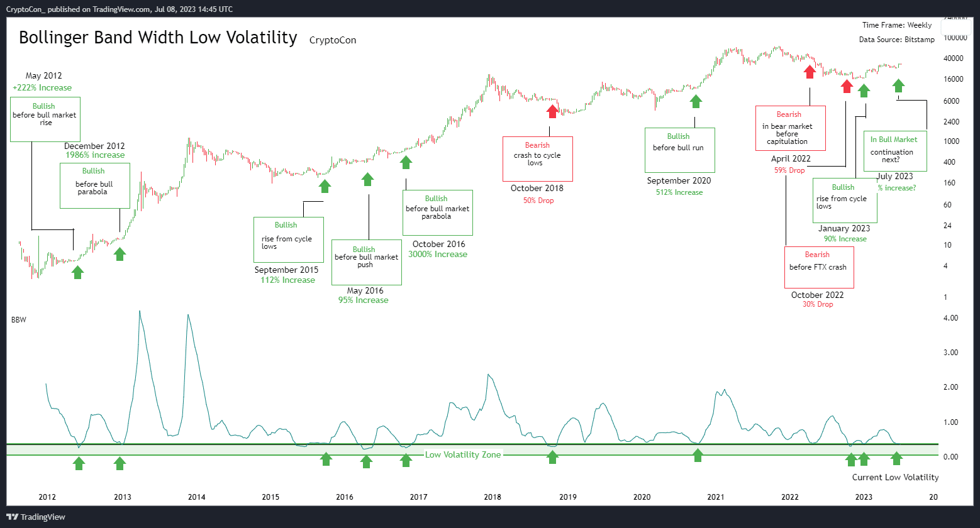Image resolution: width=980 pixels, height=528 pixels.
Task: Select the green price-chart arrow for the July 2023 signal
Action: (x=899, y=86)
